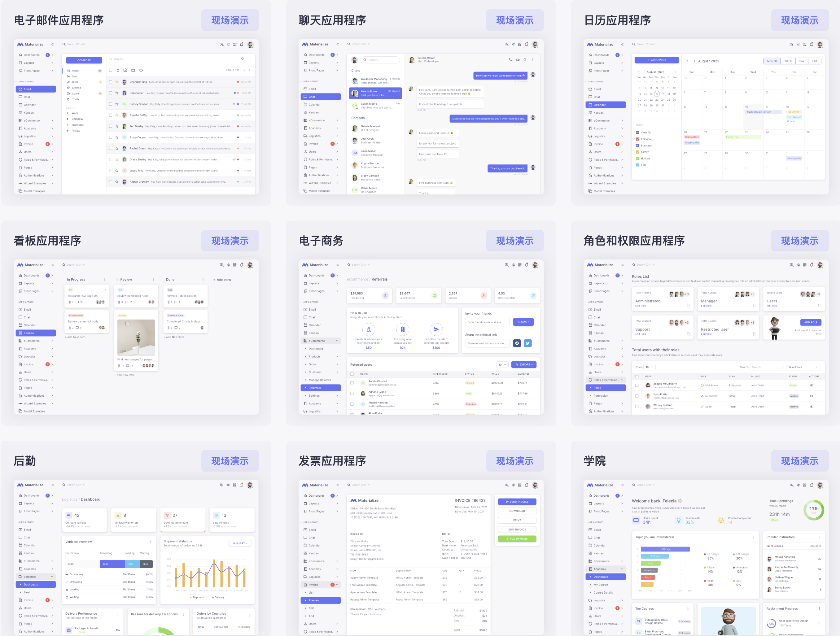Switch calendar preview to LIST view
The width and height of the screenshot is (840, 636).
coord(815,61)
